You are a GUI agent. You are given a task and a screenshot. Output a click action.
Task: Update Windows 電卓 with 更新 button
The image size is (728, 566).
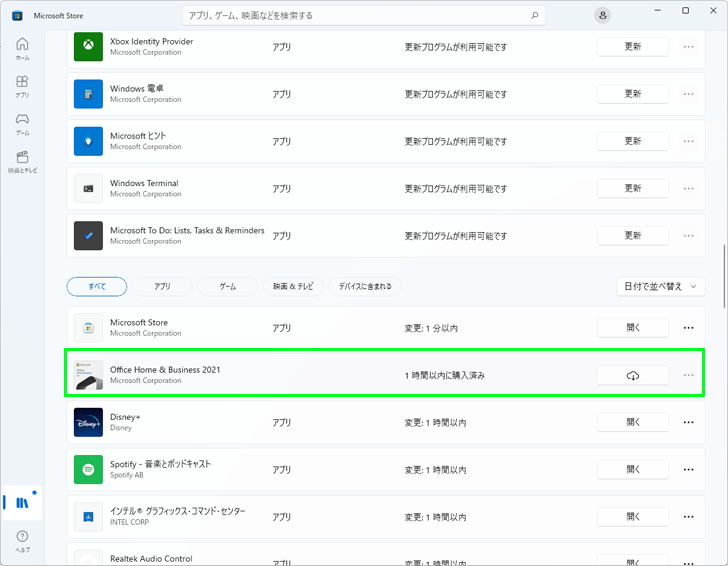pyautogui.click(x=633, y=94)
